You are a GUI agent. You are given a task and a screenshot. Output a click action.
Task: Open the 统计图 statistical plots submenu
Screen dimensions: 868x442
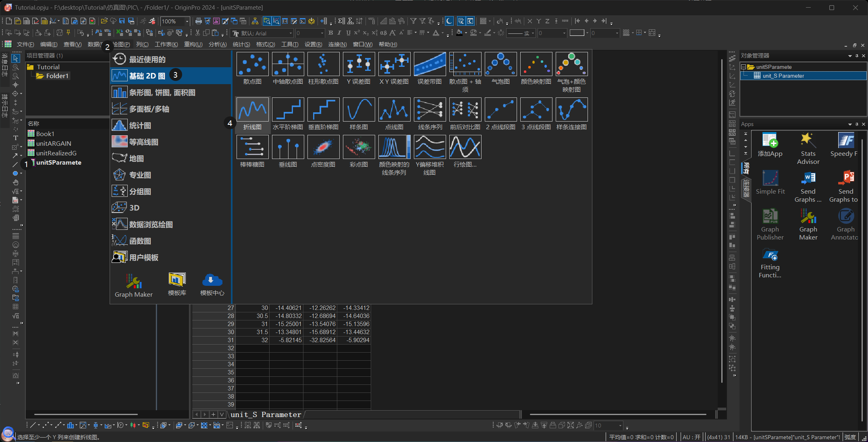click(x=140, y=126)
